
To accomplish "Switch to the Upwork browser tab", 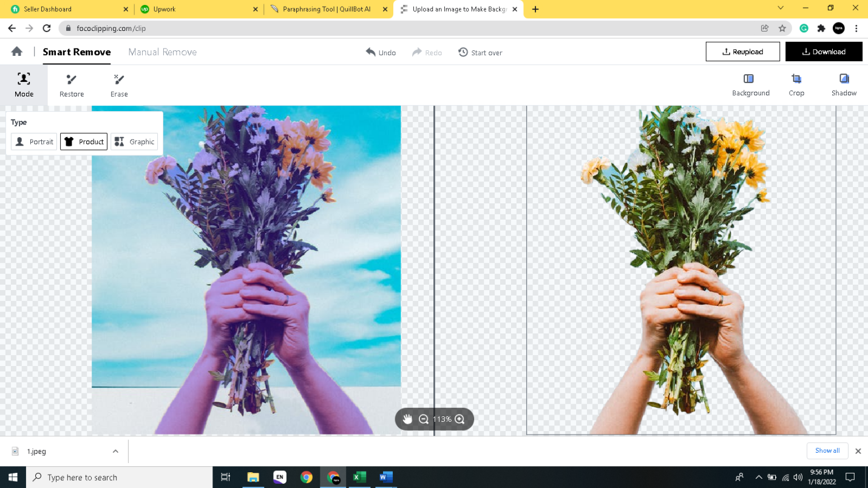I will click(194, 9).
